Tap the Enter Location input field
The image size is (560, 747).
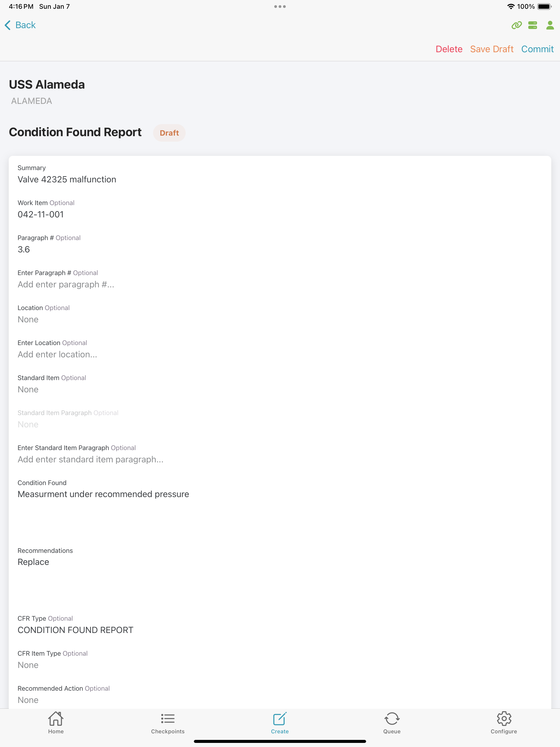click(x=57, y=354)
